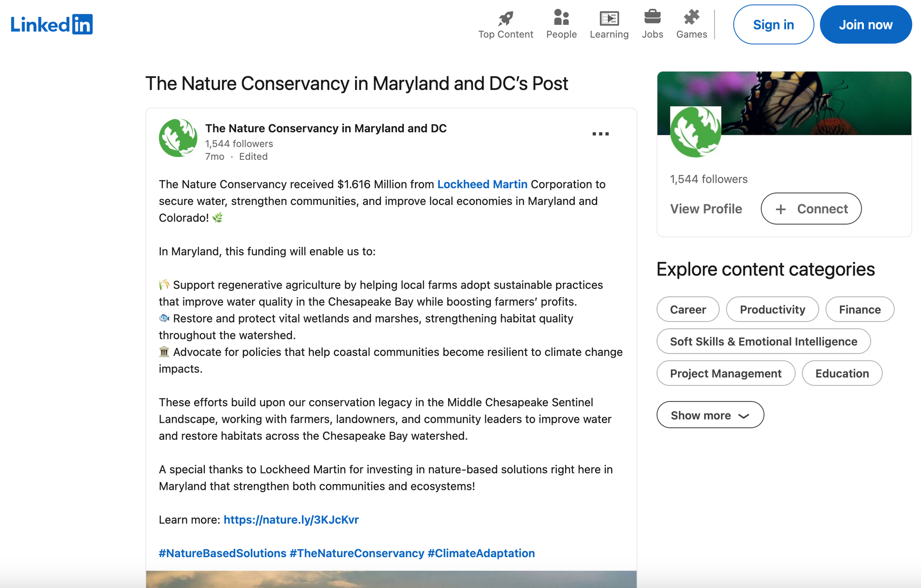Click the Join now button
This screenshot has height=588, width=921.
point(866,24)
